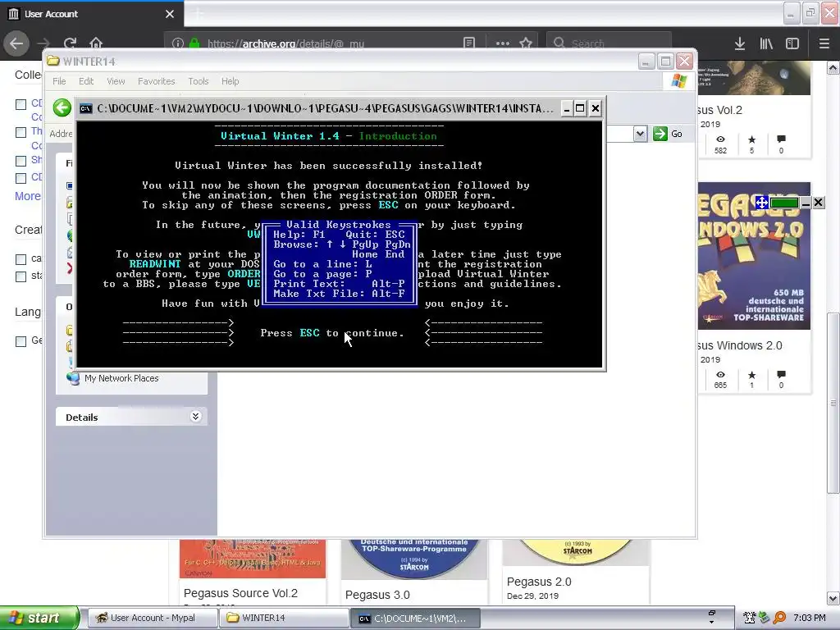Click the WINTER14 Explorer back button

(62, 107)
